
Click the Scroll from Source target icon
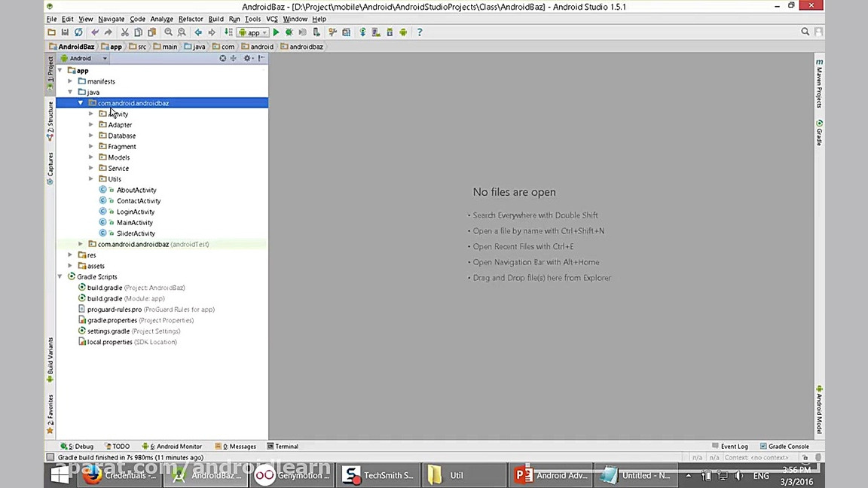click(222, 58)
